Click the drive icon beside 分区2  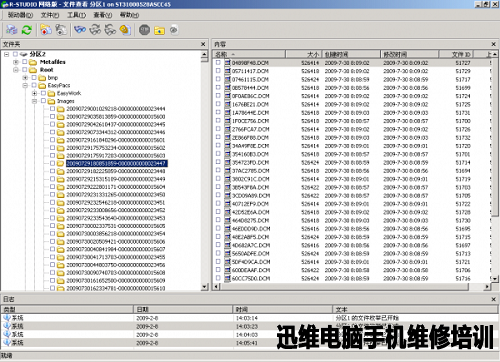pyautogui.click(x=23, y=54)
